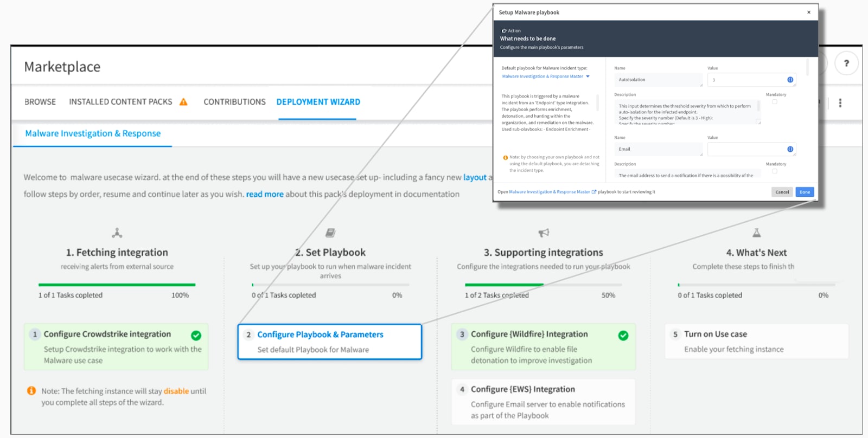Screen dimensions: 868x438
Task: Follow the read more documentation link
Action: pyautogui.click(x=265, y=194)
